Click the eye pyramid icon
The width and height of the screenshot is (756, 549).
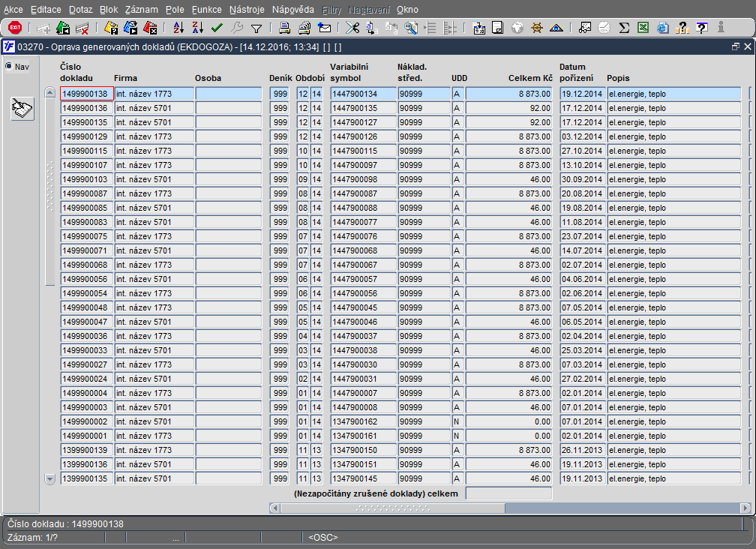coord(556,28)
